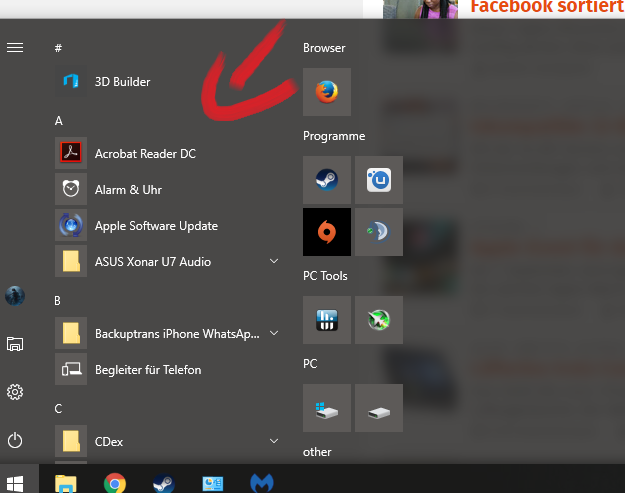Open the Steam tile under Programme
This screenshot has height=493, width=625.
(327, 180)
